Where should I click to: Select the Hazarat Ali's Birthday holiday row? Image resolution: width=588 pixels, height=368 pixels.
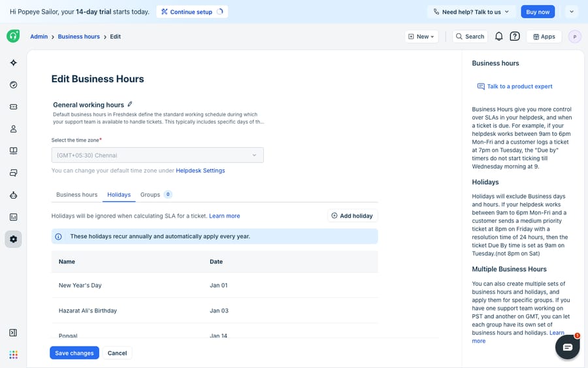pos(214,310)
